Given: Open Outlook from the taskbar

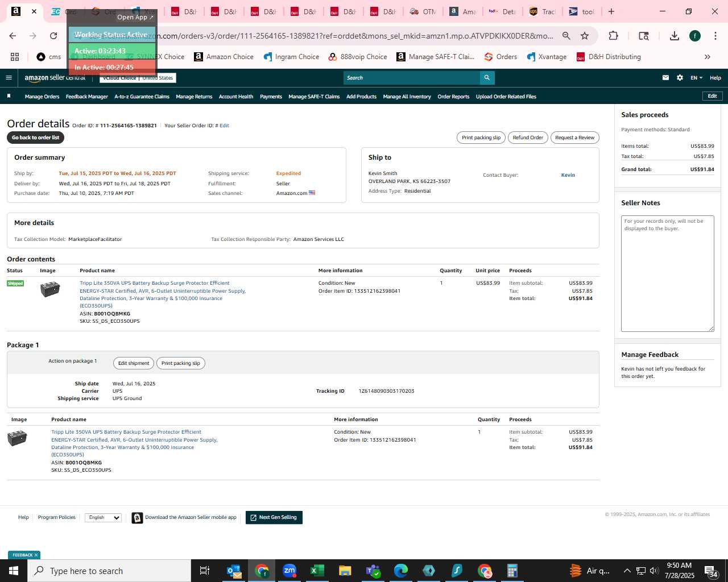Looking at the screenshot, I should click(234, 571).
